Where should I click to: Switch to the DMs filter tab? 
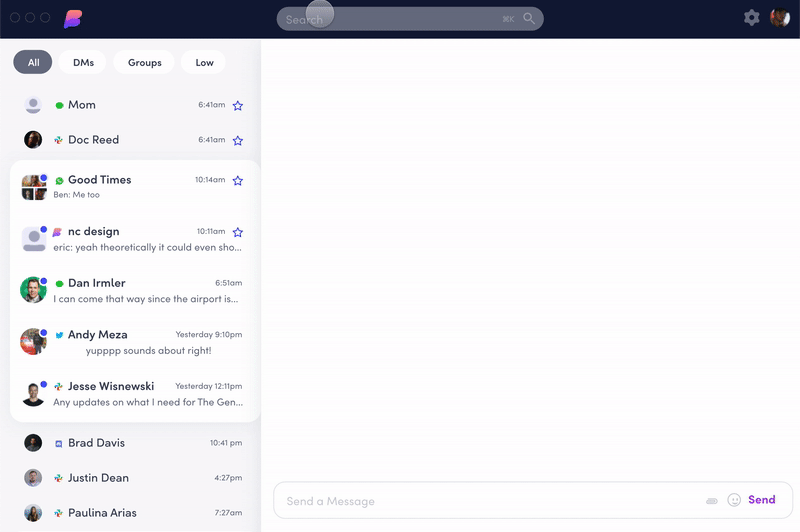tap(83, 62)
